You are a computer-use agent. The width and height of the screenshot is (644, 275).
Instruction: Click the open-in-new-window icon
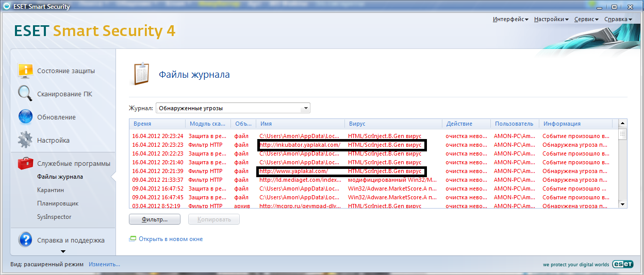[133, 239]
